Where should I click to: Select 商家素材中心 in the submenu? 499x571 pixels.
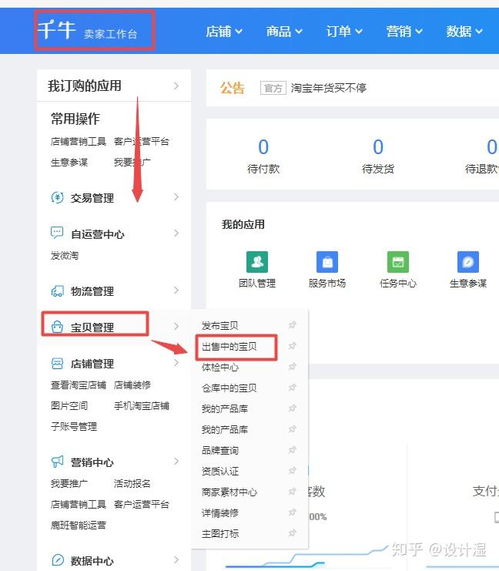click(229, 492)
